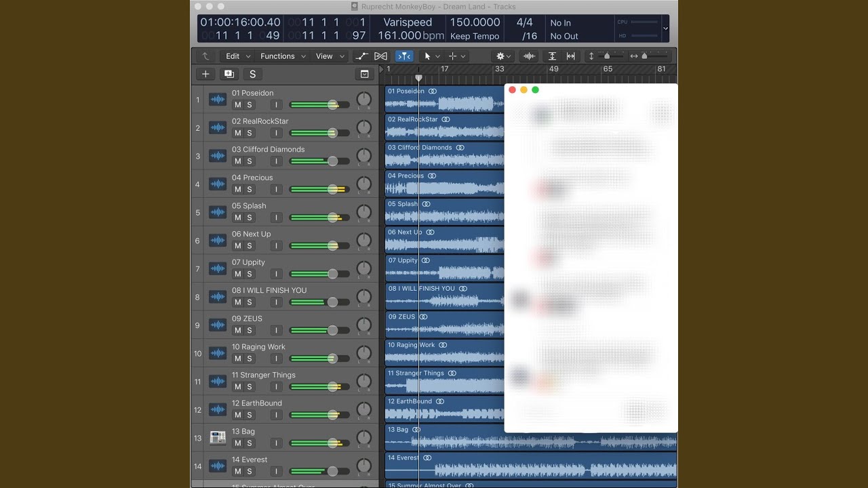Click the global Solo S button
The height and width of the screenshot is (488, 868).
253,74
